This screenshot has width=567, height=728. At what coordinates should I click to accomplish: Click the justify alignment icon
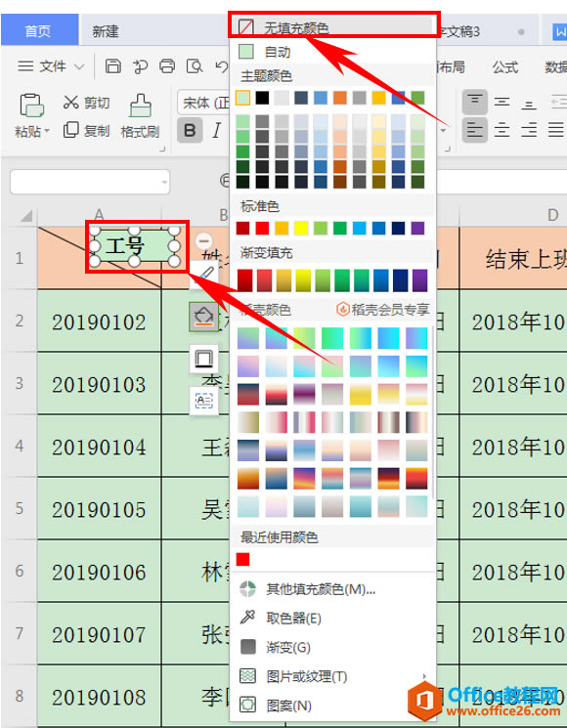pyautogui.click(x=556, y=130)
